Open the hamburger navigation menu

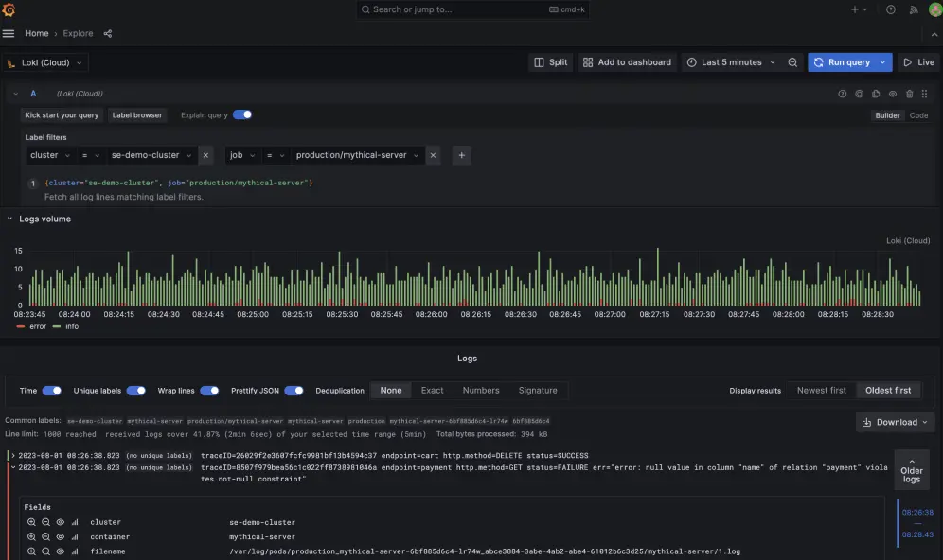(9, 33)
